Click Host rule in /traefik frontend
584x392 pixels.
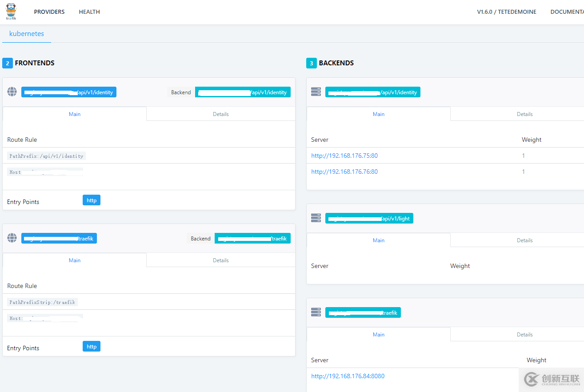45,318
